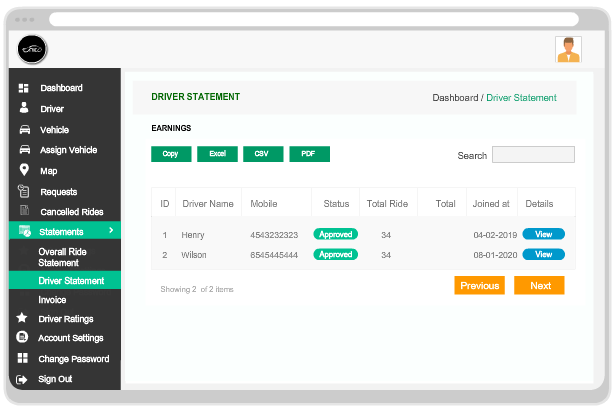Click the driver name Wilson

(x=193, y=255)
